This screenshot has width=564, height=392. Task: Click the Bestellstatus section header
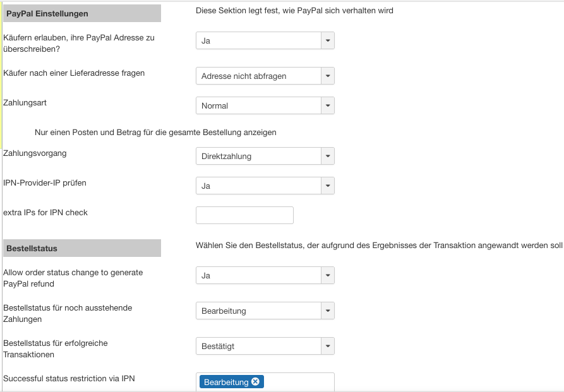pyautogui.click(x=82, y=248)
